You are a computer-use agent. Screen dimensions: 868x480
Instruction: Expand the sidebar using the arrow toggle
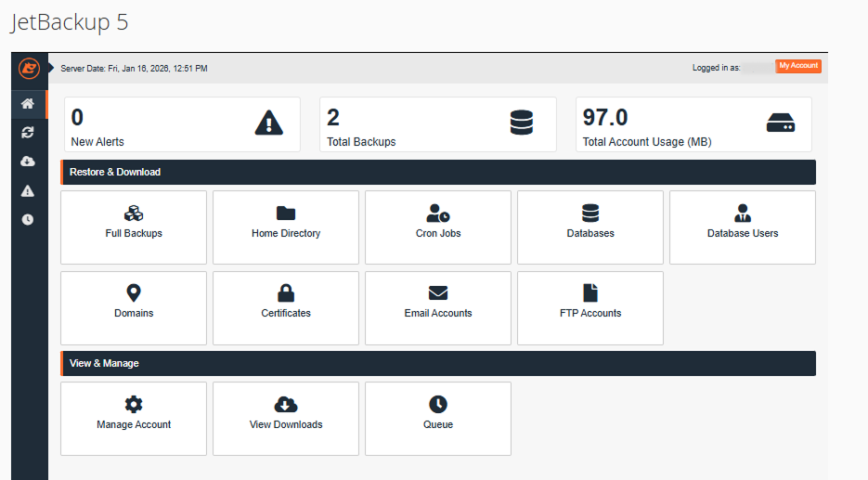click(x=51, y=69)
